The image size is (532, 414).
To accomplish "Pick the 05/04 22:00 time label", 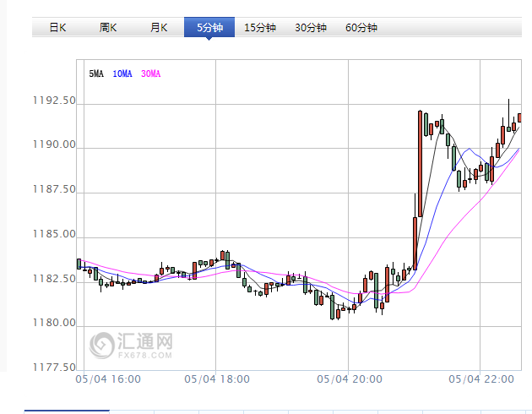I will point(481,379).
